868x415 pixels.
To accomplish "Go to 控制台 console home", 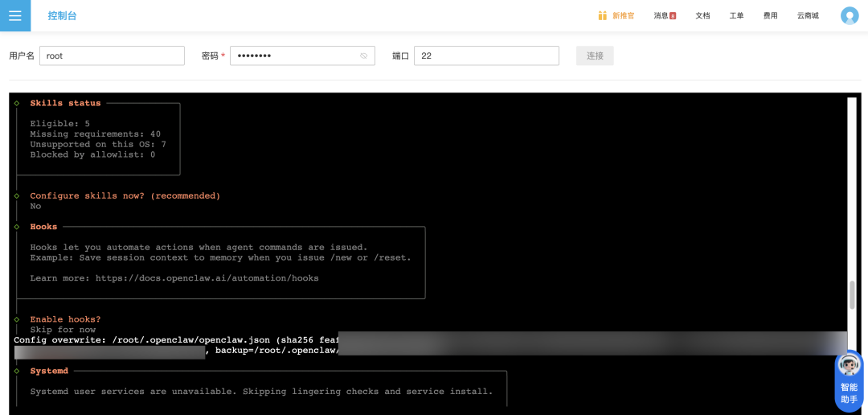I will 62,15.
